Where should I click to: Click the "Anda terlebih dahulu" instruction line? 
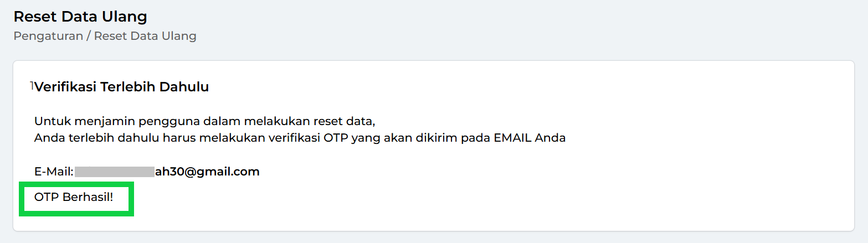pos(300,138)
